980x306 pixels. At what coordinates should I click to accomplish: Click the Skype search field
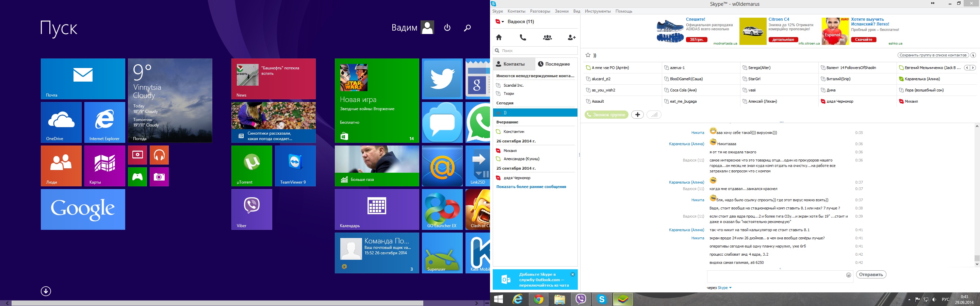535,51
